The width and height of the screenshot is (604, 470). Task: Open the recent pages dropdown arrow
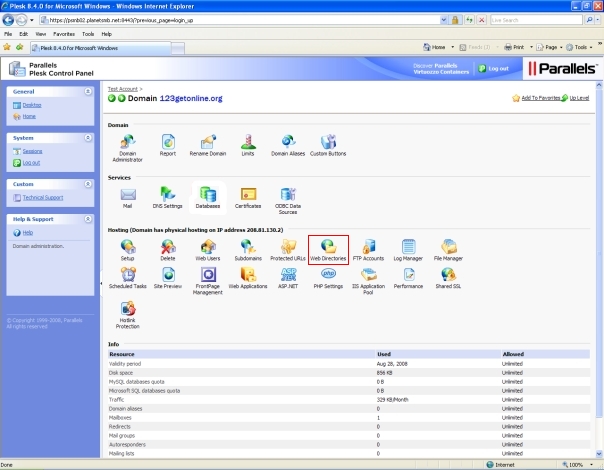(32, 20)
